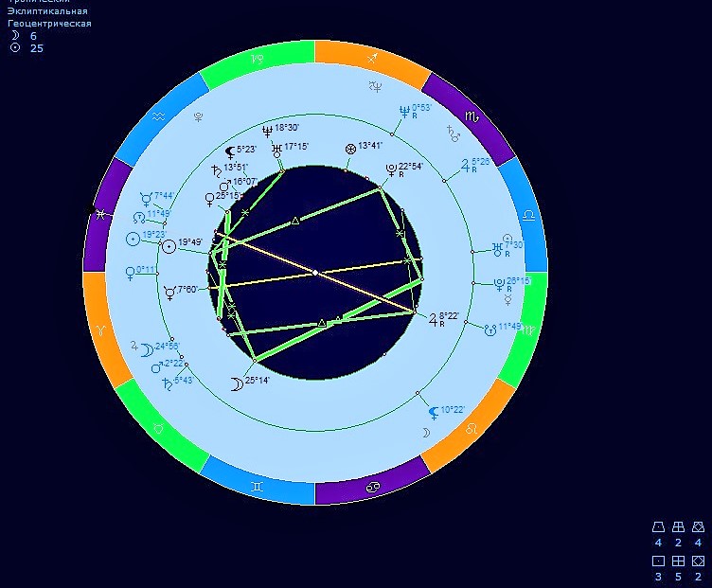Select the square-with-dot icon above 3

(x=658, y=561)
